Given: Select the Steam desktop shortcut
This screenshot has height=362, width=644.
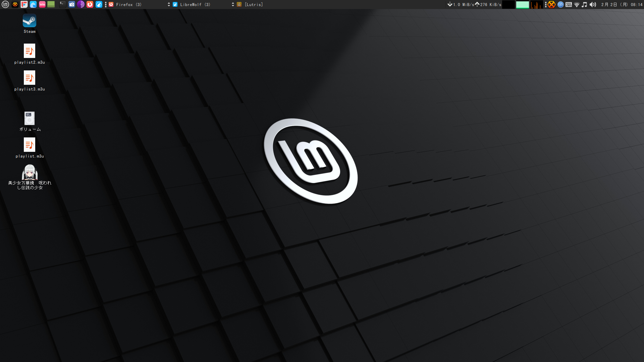Looking at the screenshot, I should (x=30, y=21).
